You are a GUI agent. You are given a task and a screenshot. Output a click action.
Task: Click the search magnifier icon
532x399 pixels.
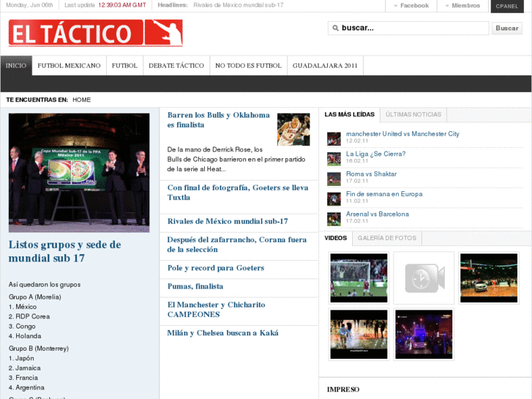[x=335, y=28]
